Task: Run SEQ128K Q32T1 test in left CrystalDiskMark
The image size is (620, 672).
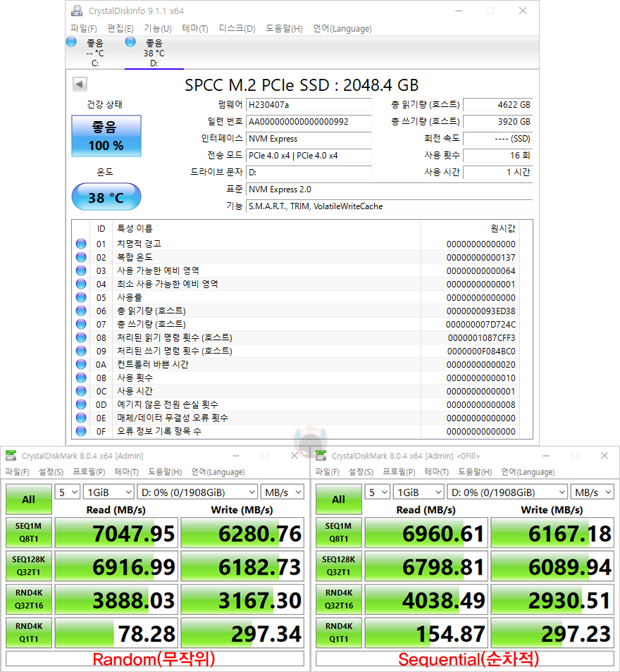Action: pos(29,566)
